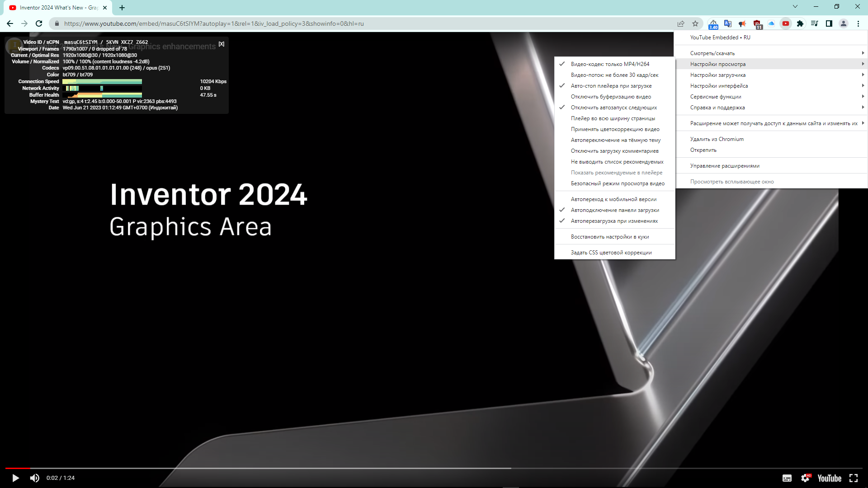Enter fullscreen with the player icon
The image size is (868, 488).
pyautogui.click(x=854, y=478)
